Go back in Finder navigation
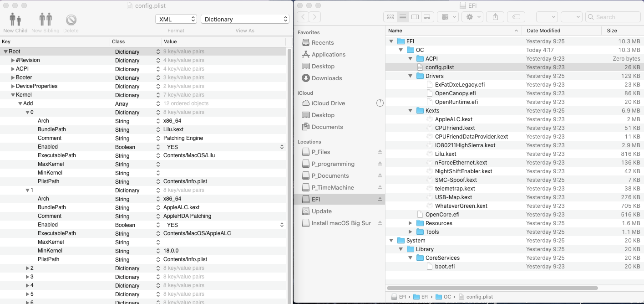 click(303, 17)
